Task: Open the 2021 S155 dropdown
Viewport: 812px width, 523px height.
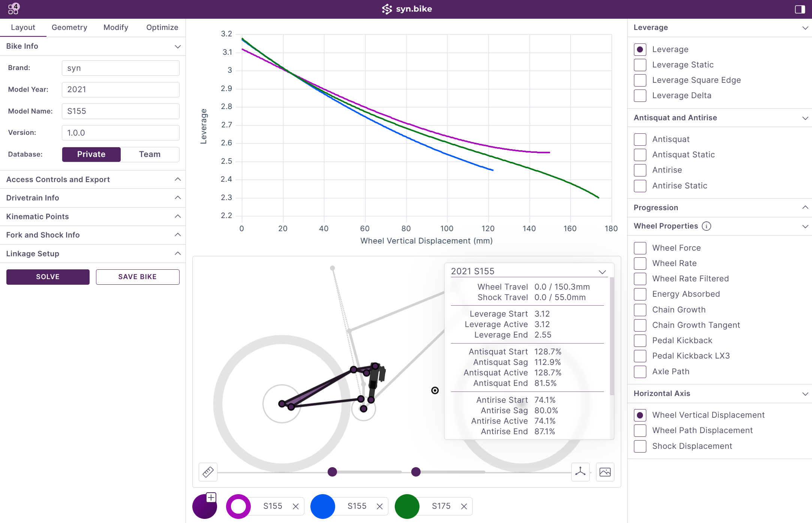Action: [529, 271]
